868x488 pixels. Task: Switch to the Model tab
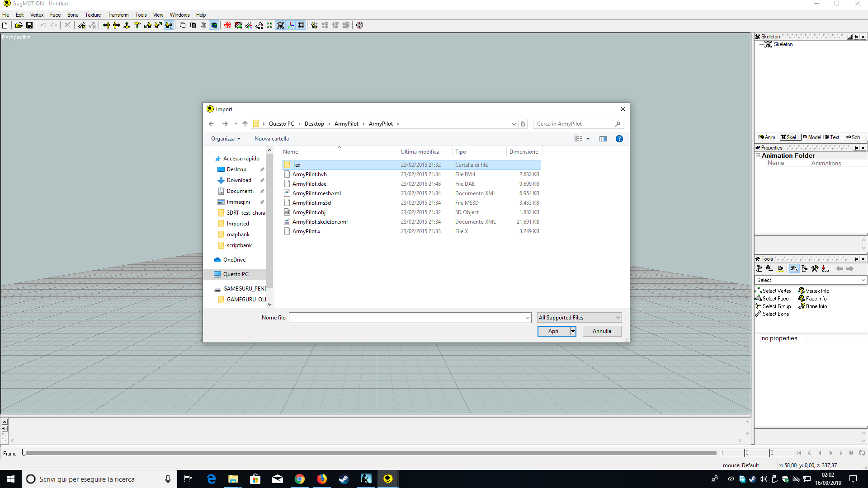tap(812, 137)
